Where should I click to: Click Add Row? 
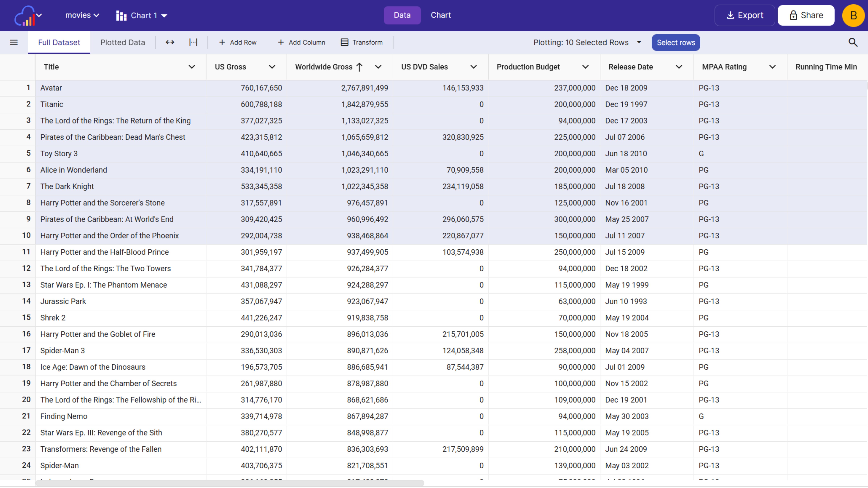(238, 42)
